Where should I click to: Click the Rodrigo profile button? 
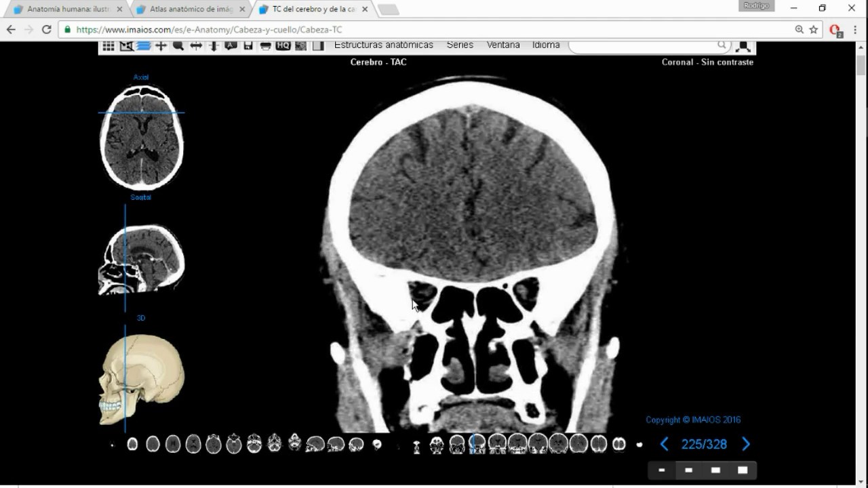coord(756,5)
